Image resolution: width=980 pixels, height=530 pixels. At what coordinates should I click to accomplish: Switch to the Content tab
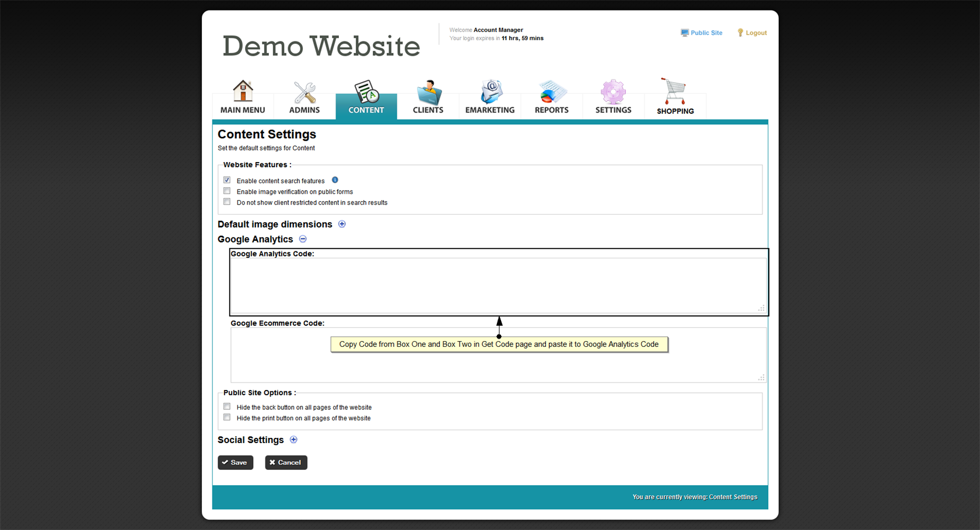pyautogui.click(x=366, y=99)
